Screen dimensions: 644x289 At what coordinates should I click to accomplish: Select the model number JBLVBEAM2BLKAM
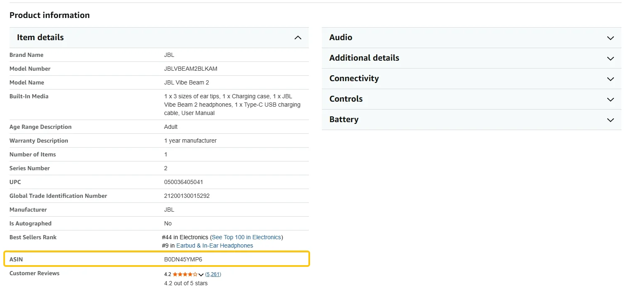pos(191,69)
